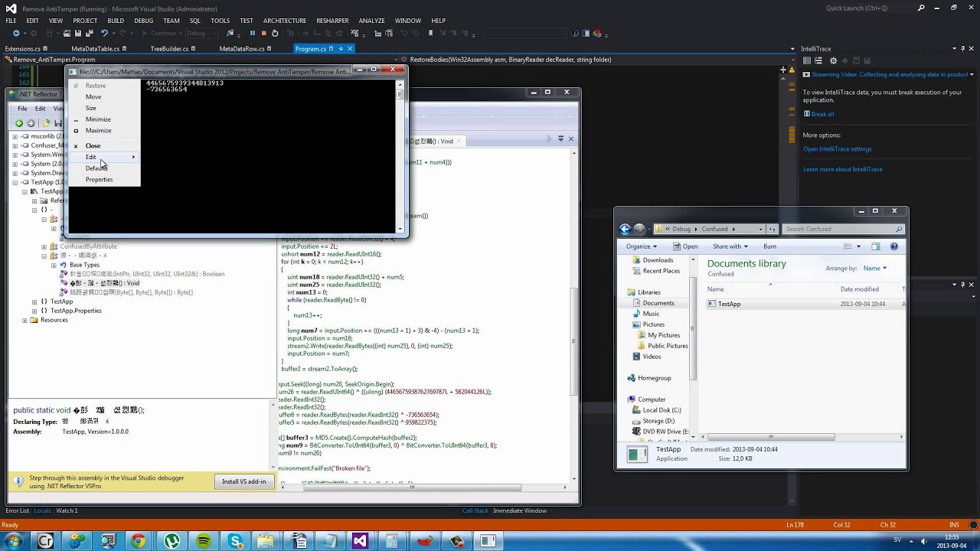Click the Help icon in Explorer toolbar
This screenshot has width=980, height=551.
point(893,246)
